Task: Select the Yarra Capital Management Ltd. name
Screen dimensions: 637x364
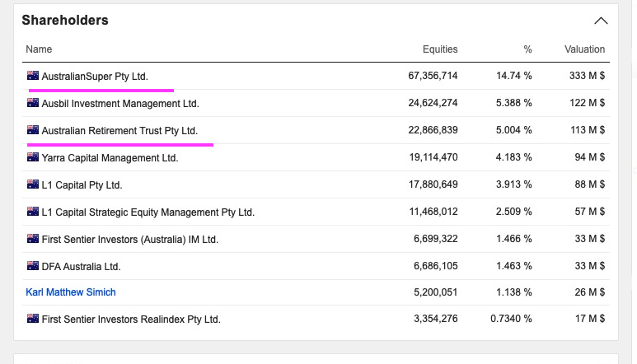Action: (110, 158)
